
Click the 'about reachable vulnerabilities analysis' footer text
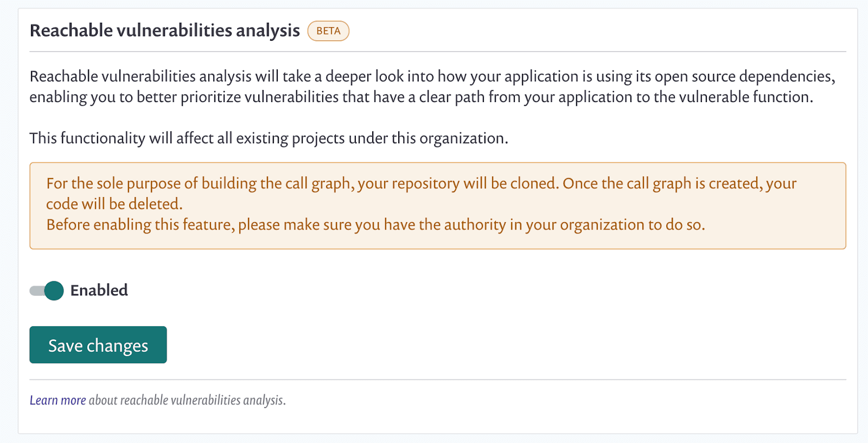pyautogui.click(x=187, y=400)
